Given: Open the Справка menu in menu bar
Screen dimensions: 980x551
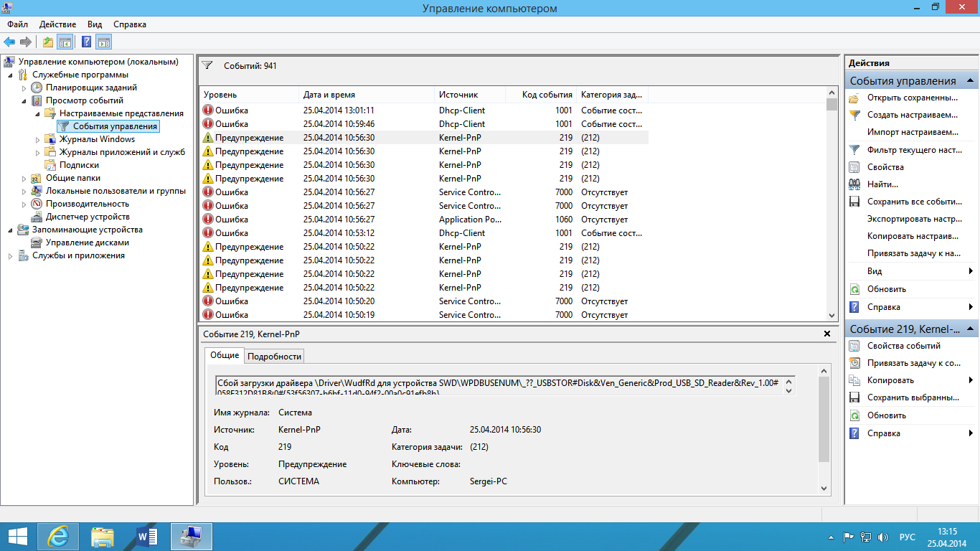Looking at the screenshot, I should 130,24.
